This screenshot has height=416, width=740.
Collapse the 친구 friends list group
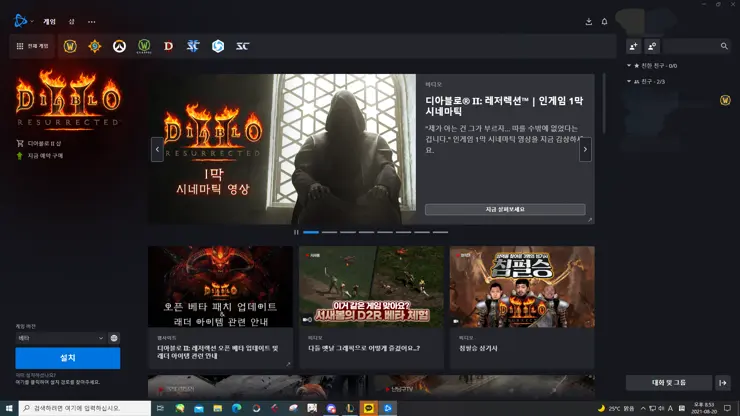coord(629,81)
